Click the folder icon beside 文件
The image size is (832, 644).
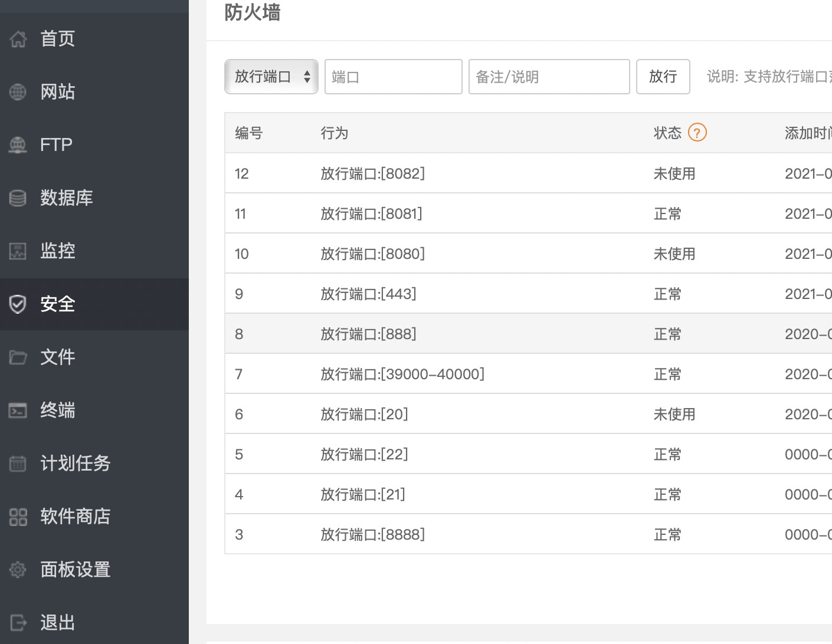click(18, 357)
